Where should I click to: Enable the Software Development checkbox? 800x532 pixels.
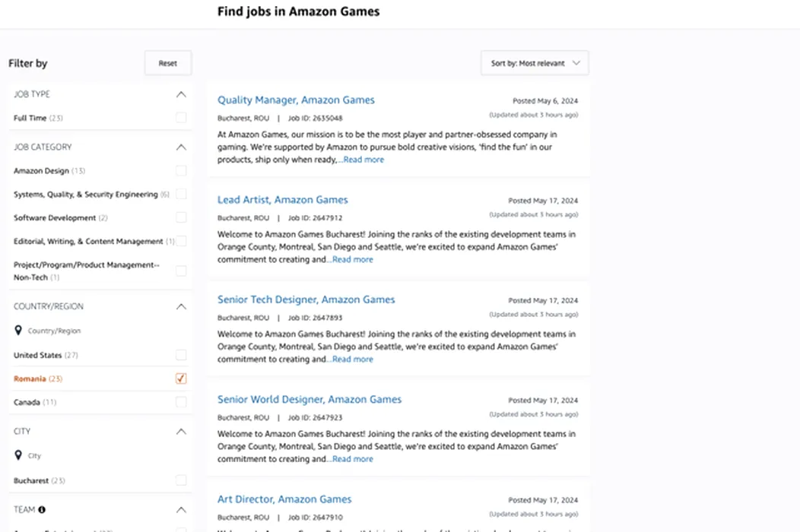point(181,218)
